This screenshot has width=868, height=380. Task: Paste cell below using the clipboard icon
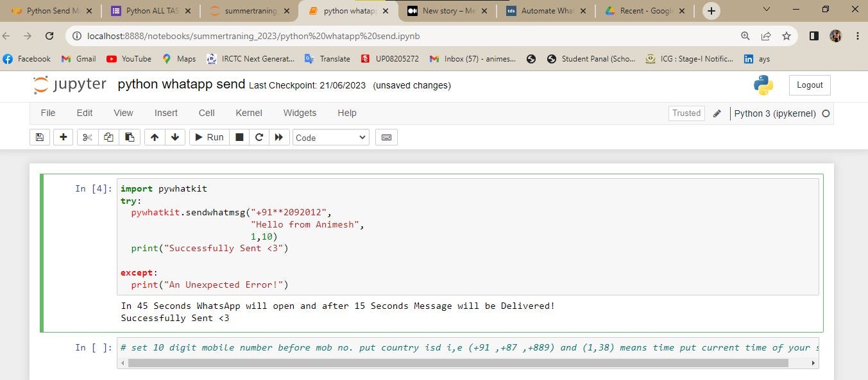tap(129, 136)
